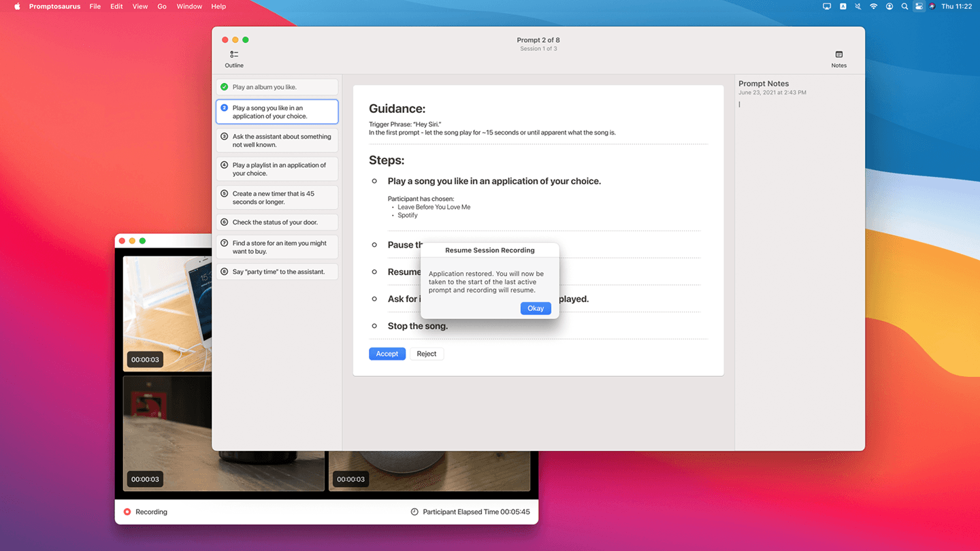Screen dimensions: 980x551
Task: Click the Reject button
Action: tap(427, 354)
